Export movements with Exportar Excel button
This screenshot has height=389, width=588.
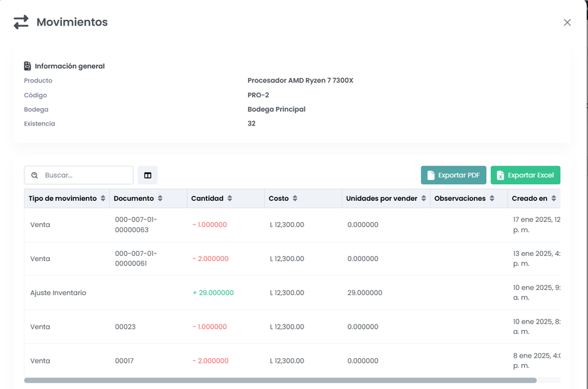pyautogui.click(x=525, y=175)
